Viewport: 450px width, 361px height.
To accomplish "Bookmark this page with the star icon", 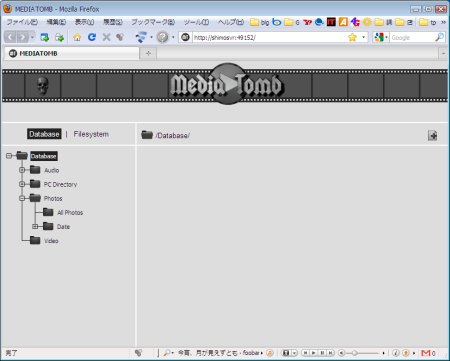I will (352, 37).
